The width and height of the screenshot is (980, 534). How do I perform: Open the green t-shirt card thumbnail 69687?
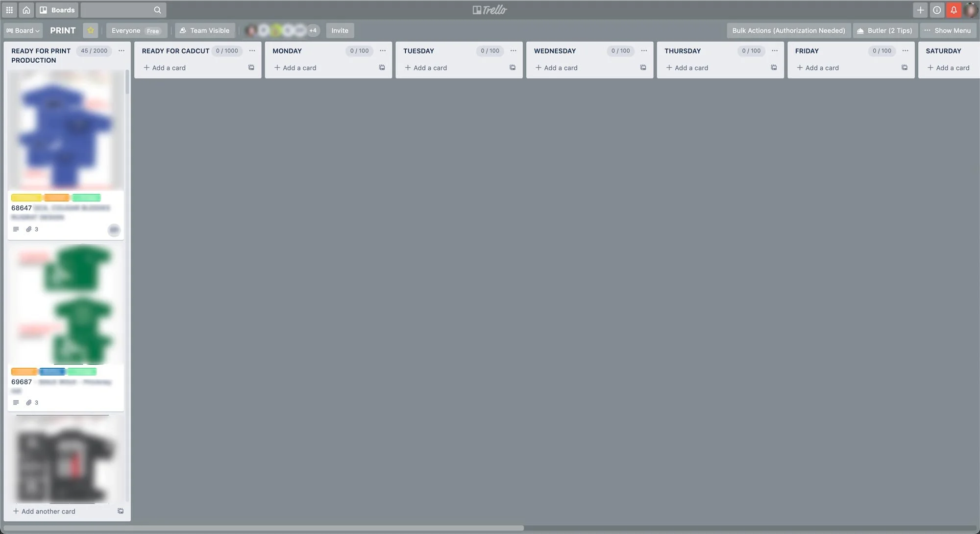[66, 304]
